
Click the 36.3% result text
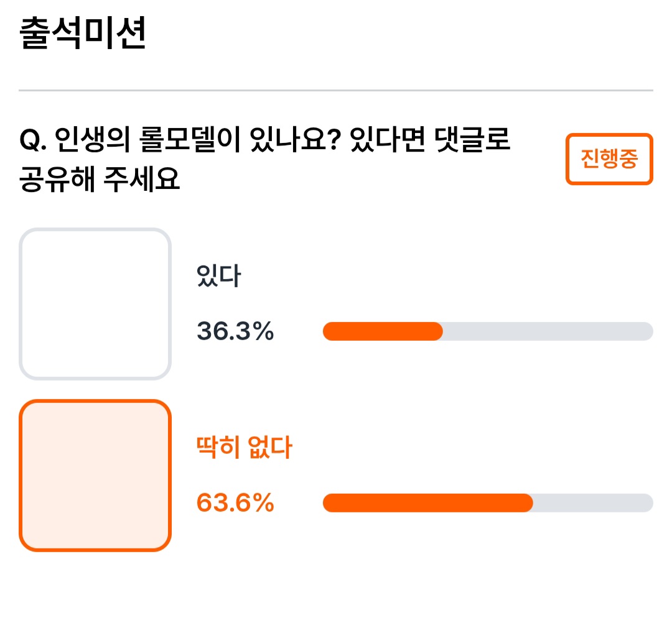235,331
